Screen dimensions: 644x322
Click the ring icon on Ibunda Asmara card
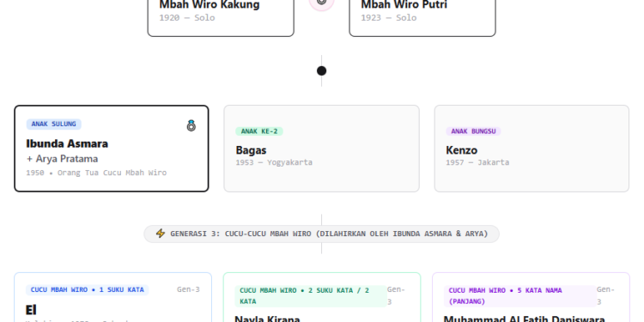(191, 125)
